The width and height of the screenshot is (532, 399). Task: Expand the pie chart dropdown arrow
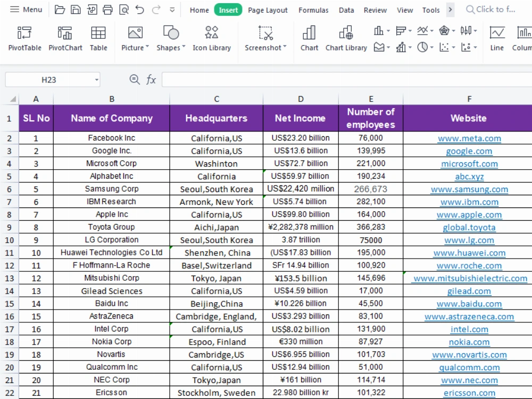point(432,47)
